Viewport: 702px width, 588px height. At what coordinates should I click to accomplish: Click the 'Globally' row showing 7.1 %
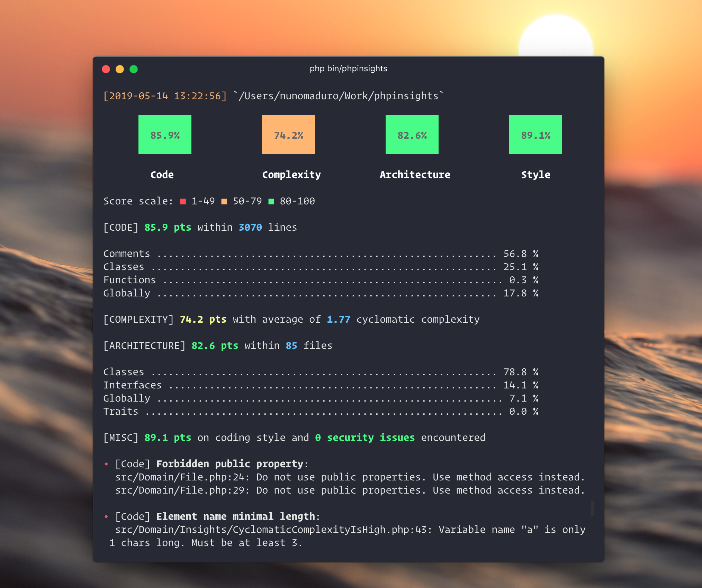[321, 398]
